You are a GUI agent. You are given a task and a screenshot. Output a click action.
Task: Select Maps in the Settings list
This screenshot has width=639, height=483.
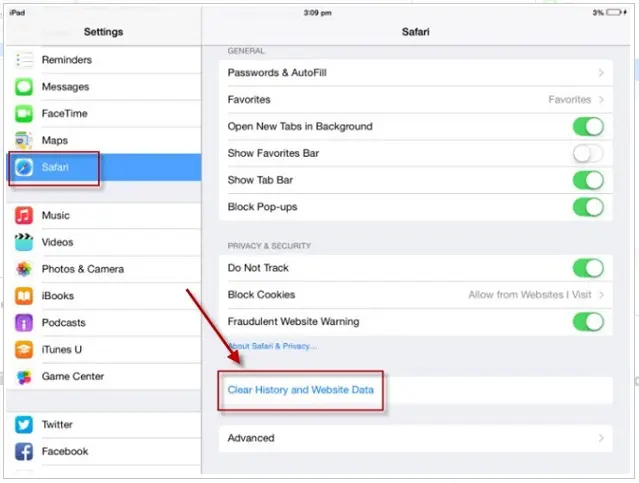pyautogui.click(x=104, y=141)
